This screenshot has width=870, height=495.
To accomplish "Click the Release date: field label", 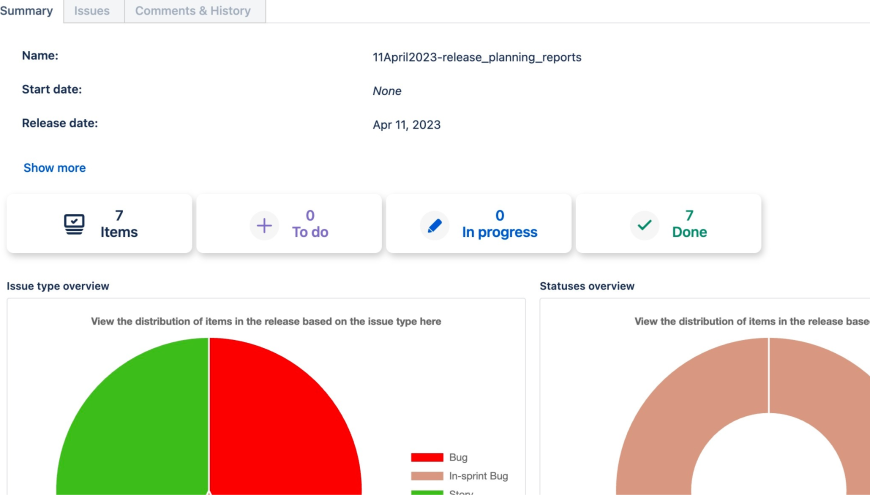I will coord(60,123).
